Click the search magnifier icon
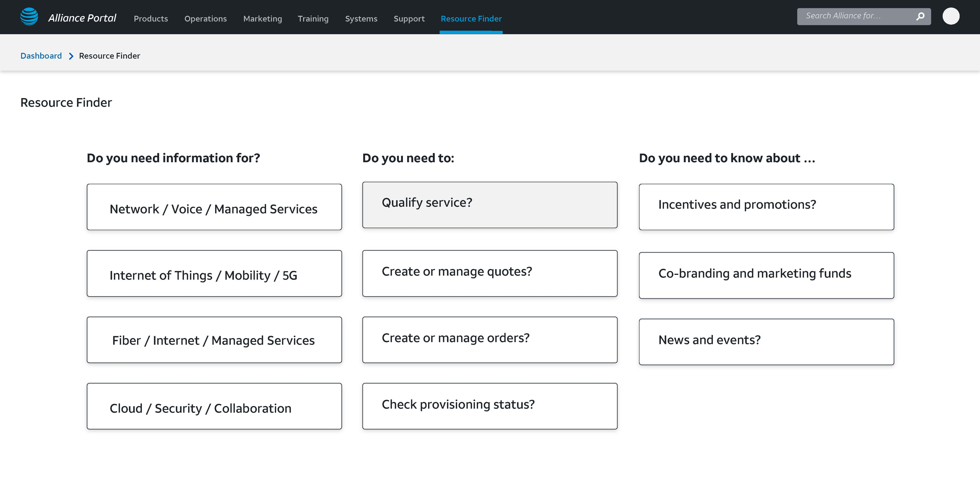The image size is (980, 490). click(x=920, y=16)
